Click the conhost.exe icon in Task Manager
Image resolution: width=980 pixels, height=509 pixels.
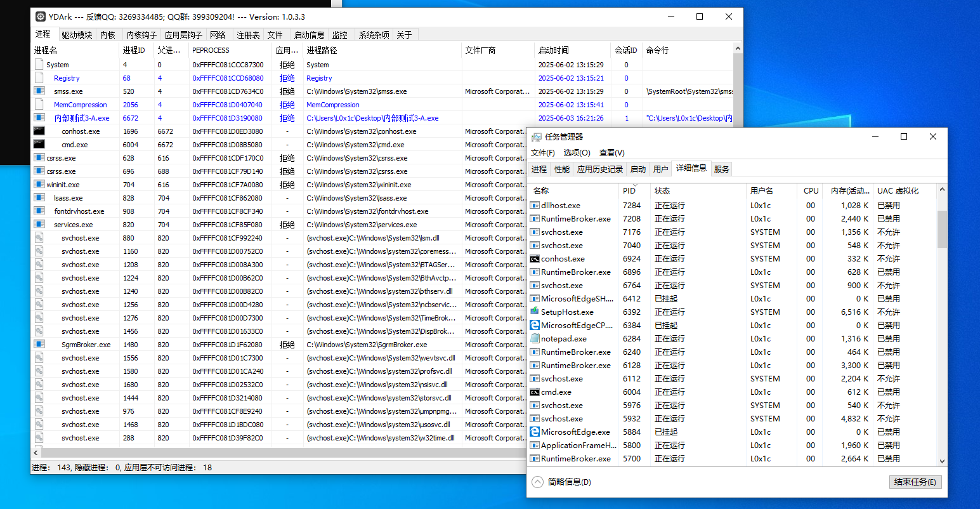[x=535, y=258]
